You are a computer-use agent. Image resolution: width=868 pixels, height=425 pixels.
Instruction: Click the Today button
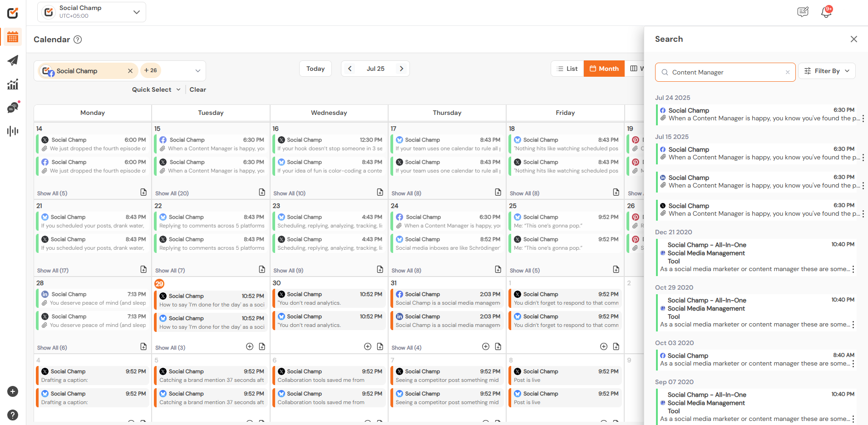pyautogui.click(x=316, y=69)
